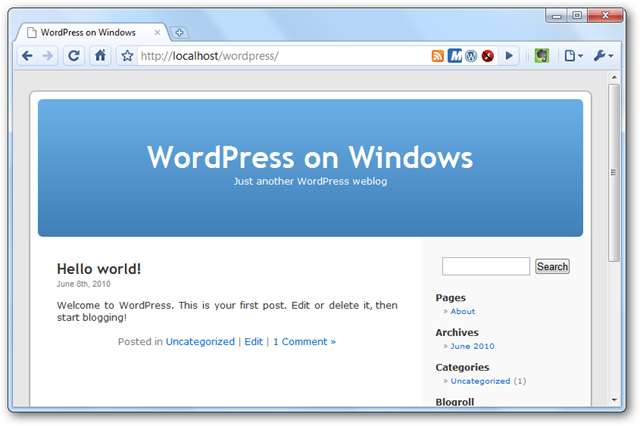Image resolution: width=640 pixels, height=426 pixels.
Task: Click the WordPress extension icon in the address bar
Action: point(471,56)
